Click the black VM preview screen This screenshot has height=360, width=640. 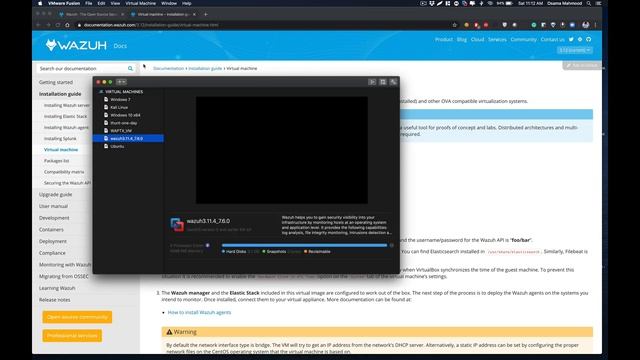(x=282, y=150)
